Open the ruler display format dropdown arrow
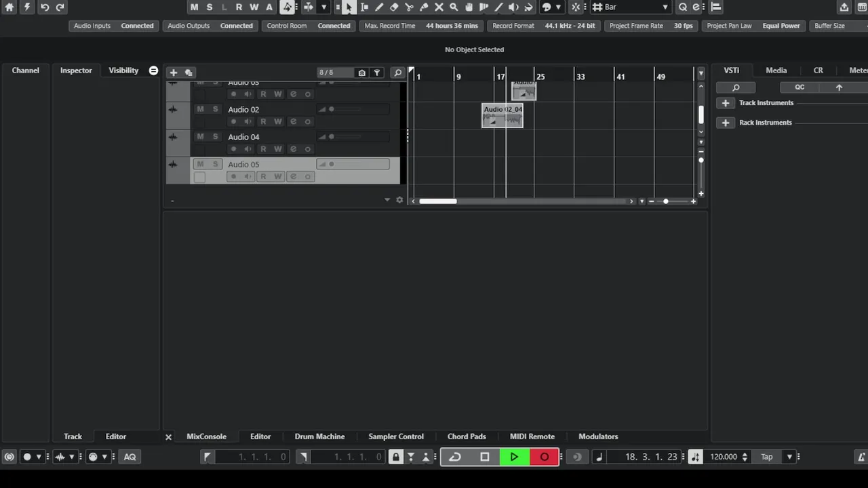Image resolution: width=868 pixels, height=488 pixels. tap(701, 73)
